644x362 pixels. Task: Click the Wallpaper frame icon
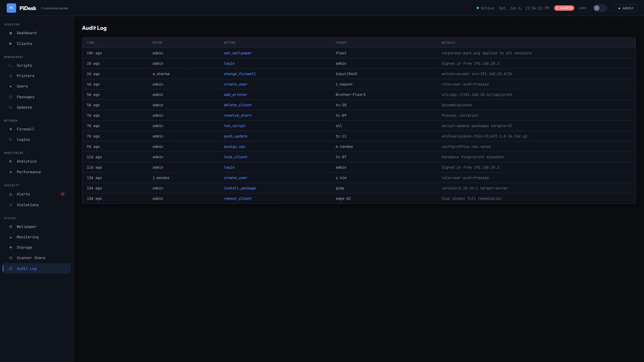click(x=11, y=227)
